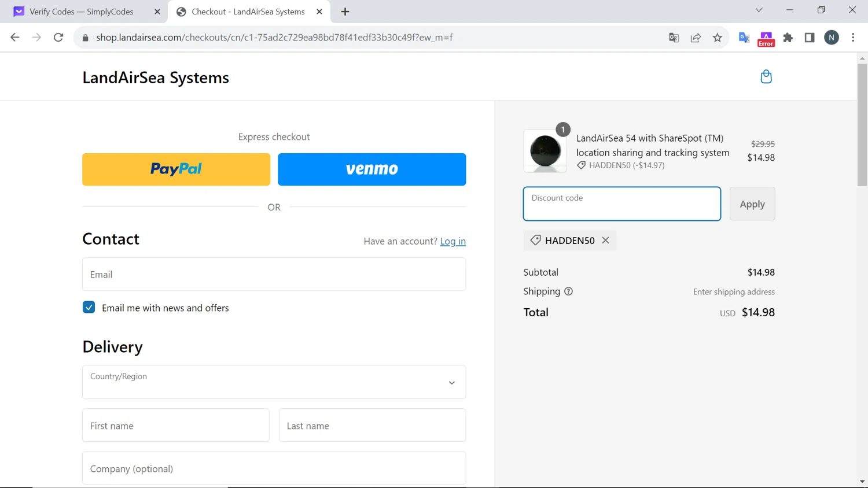Screen dimensions: 868x488
Task: Open the shopping bag cart icon
Action: tap(766, 77)
